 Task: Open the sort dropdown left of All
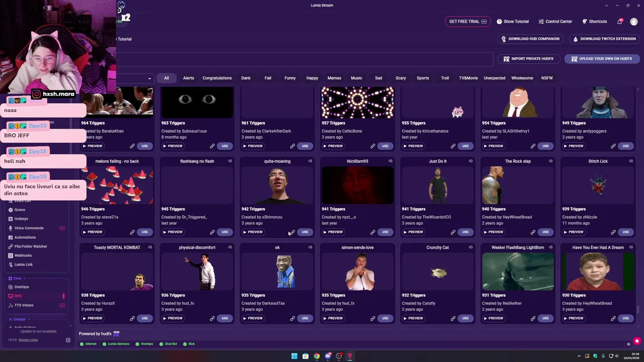coord(134,78)
